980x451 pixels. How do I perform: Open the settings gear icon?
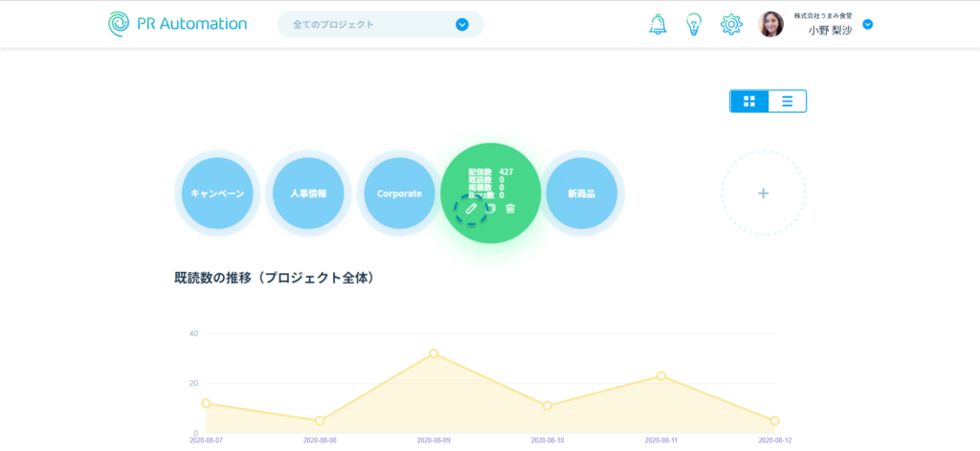(x=731, y=24)
